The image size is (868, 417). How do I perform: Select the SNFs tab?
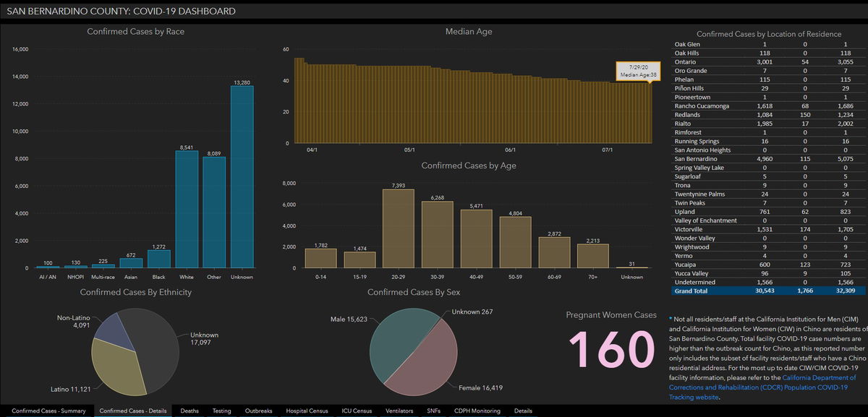tap(434, 411)
